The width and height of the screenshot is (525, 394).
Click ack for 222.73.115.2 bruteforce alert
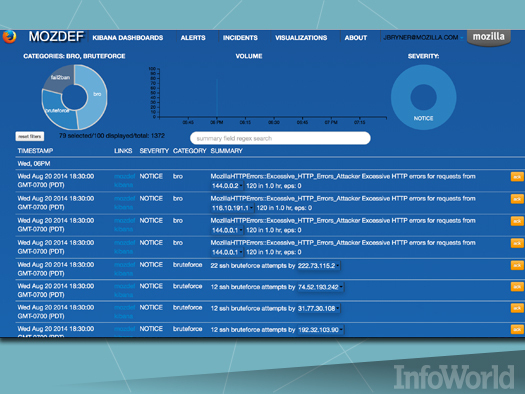point(517,265)
